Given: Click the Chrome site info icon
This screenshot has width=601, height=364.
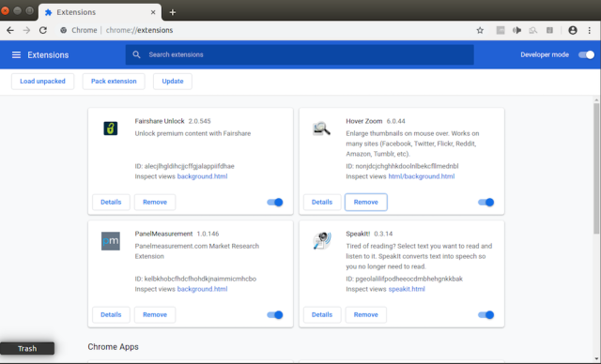Looking at the screenshot, I should [x=63, y=30].
